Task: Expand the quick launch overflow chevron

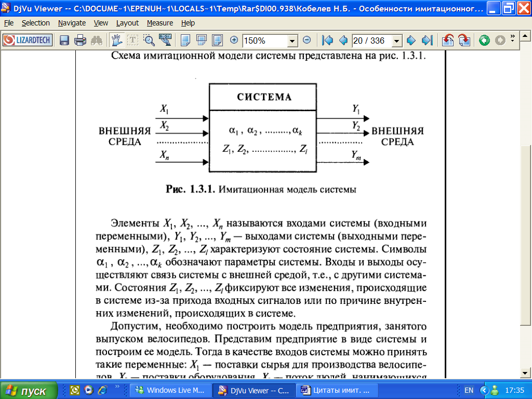Action: (x=117, y=387)
